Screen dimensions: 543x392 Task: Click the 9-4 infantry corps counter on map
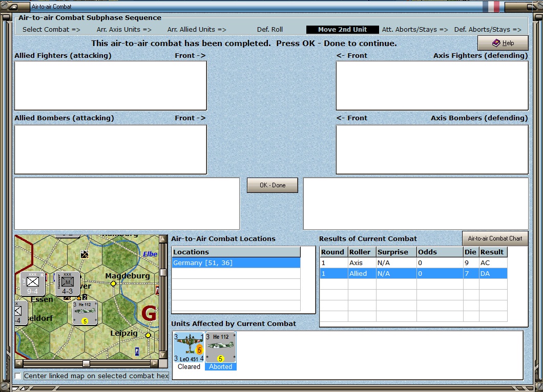pos(33,284)
